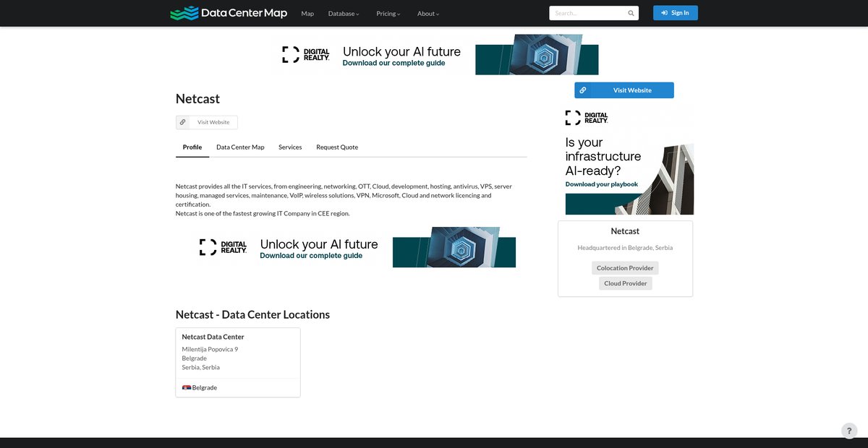The height and width of the screenshot is (448, 868).
Task: Open the Digital Realty banner below the profile text
Action: [x=352, y=247]
